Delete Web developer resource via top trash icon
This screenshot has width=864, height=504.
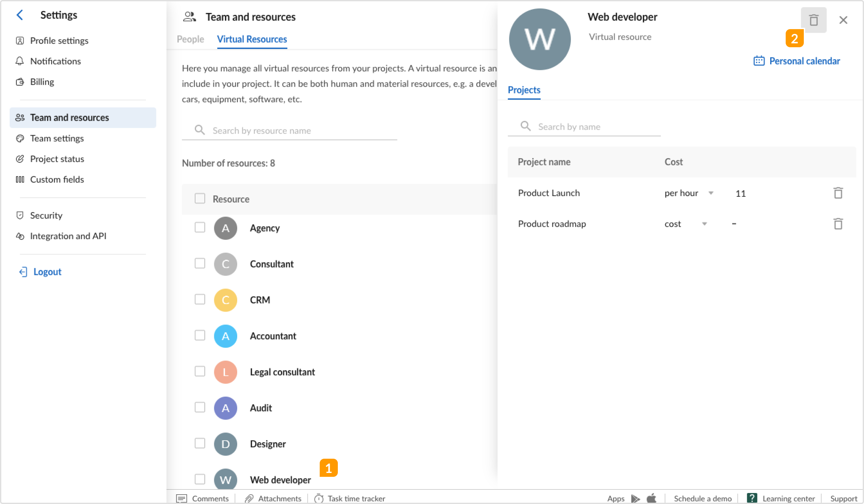813,20
